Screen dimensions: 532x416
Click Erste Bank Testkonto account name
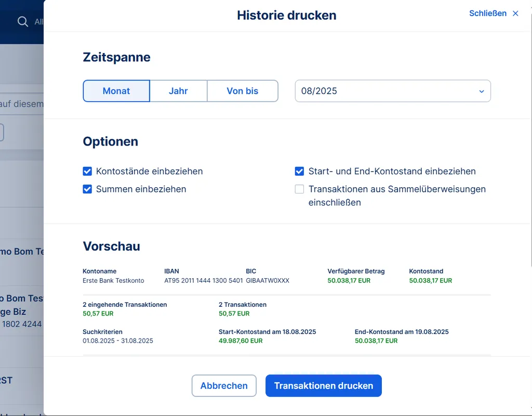click(113, 280)
